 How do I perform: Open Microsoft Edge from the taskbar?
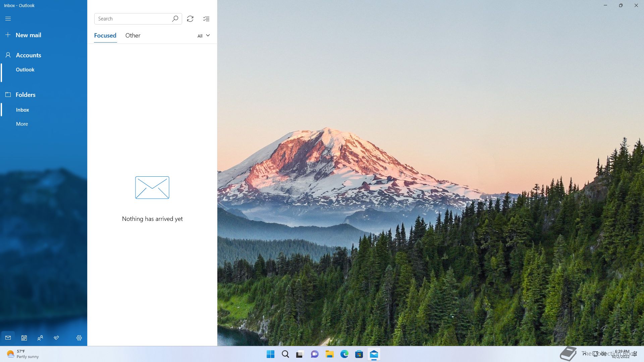point(344,354)
